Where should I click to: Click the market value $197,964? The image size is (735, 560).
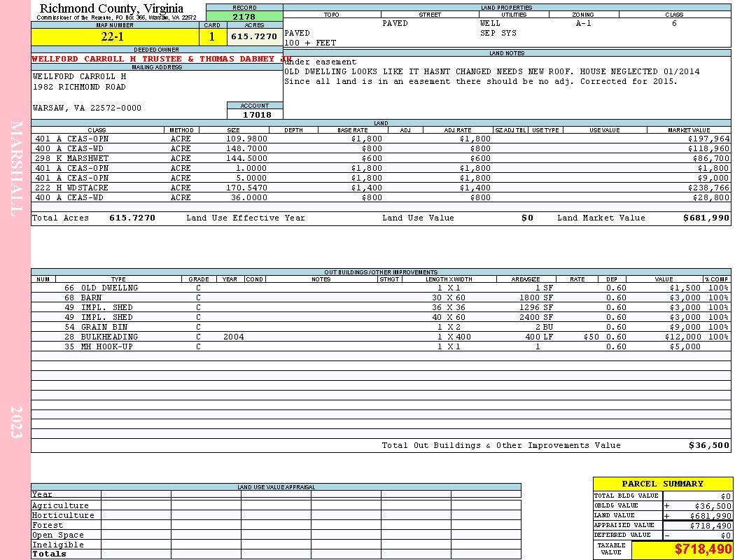[x=708, y=139]
